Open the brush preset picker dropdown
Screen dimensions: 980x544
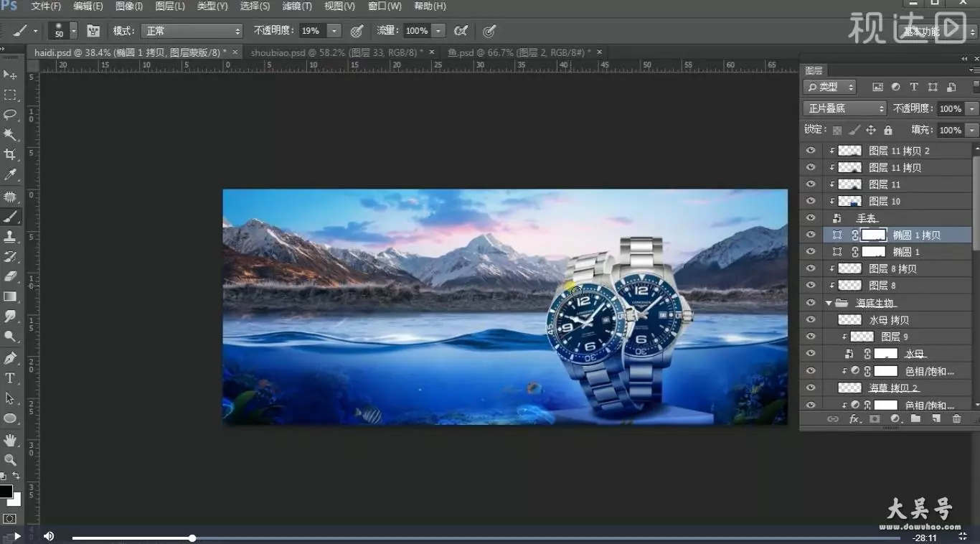point(73,31)
